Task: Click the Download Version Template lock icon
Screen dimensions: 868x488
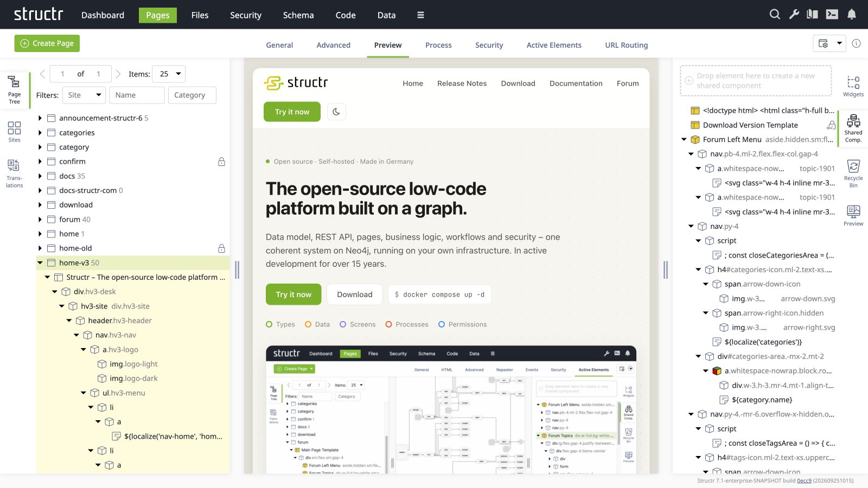Action: [831, 125]
